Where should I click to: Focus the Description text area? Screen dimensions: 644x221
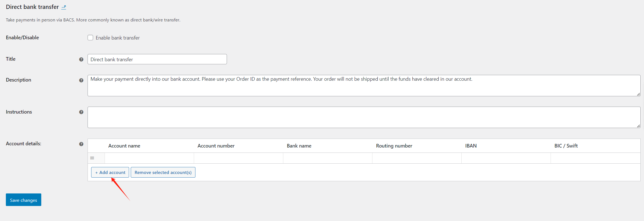point(364,86)
